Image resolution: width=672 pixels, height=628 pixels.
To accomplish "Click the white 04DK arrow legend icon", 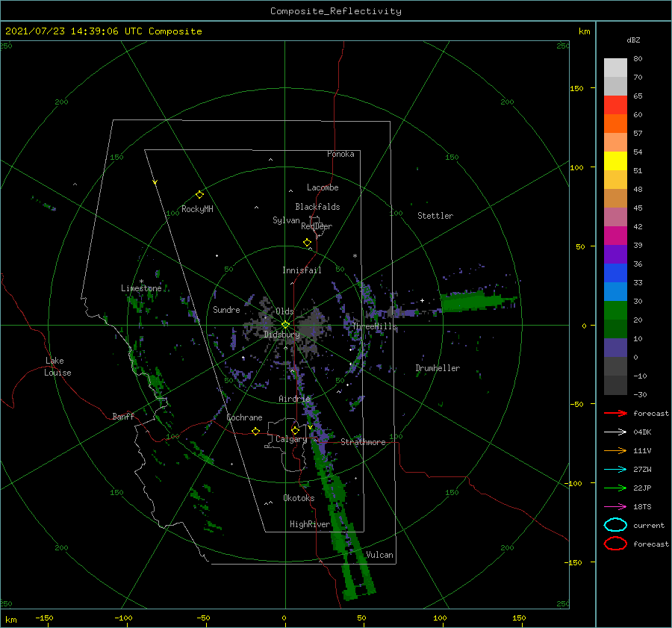I will tap(615, 432).
